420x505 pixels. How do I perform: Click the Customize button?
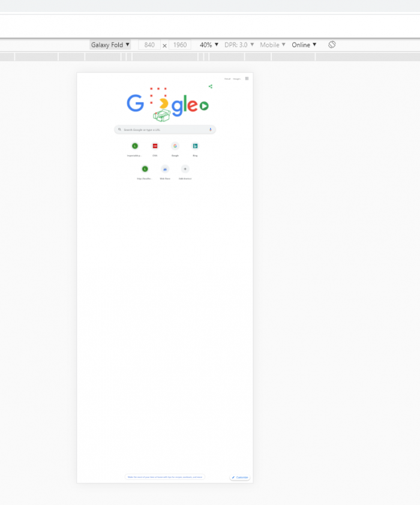click(240, 477)
